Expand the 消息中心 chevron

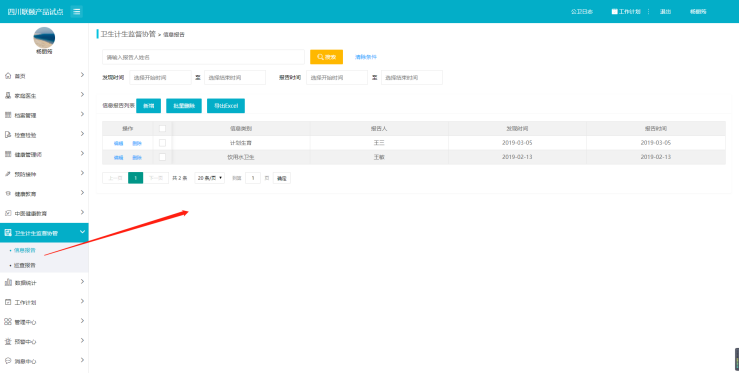click(83, 360)
